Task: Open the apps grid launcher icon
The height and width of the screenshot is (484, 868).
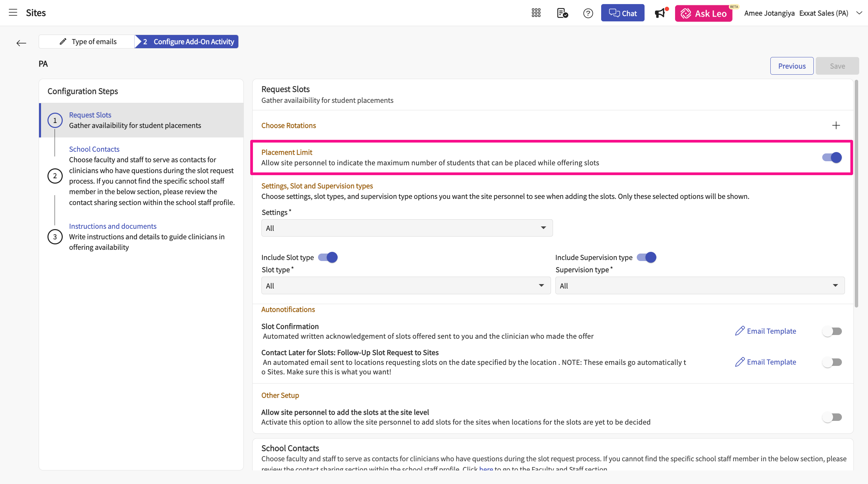Action: 536,13
